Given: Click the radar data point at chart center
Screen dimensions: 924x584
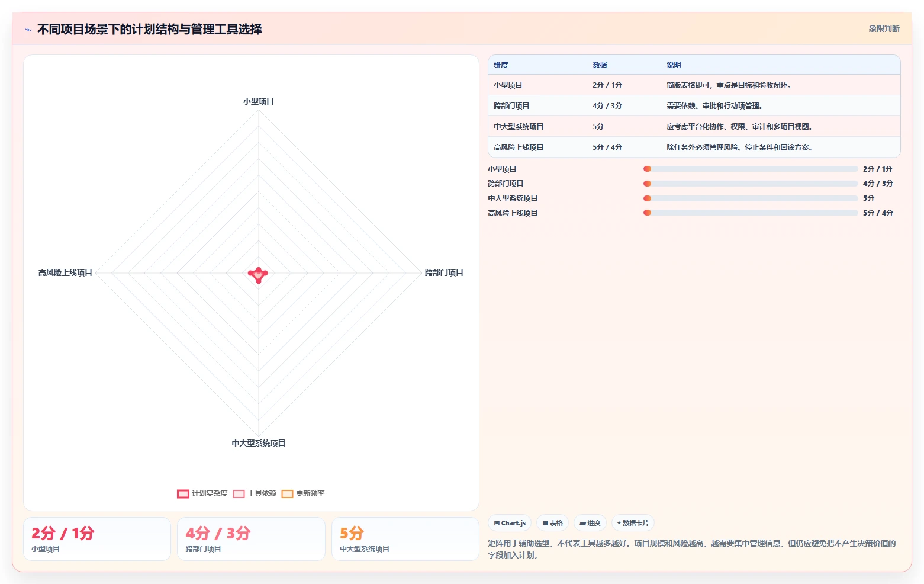Looking at the screenshot, I should tap(258, 275).
